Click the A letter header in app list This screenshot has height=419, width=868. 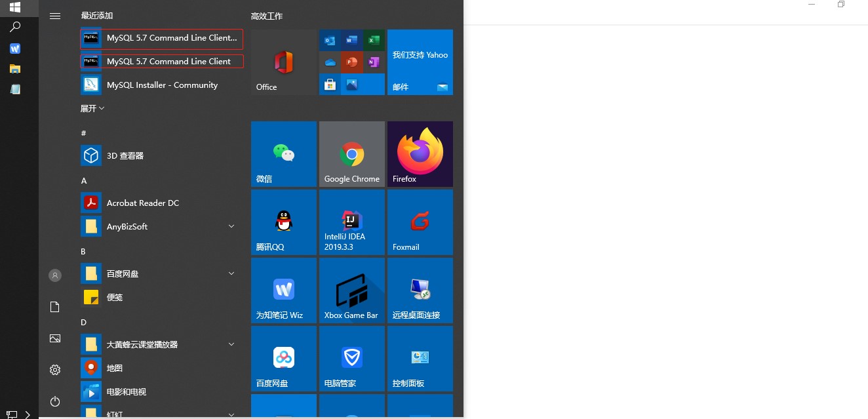[83, 180]
